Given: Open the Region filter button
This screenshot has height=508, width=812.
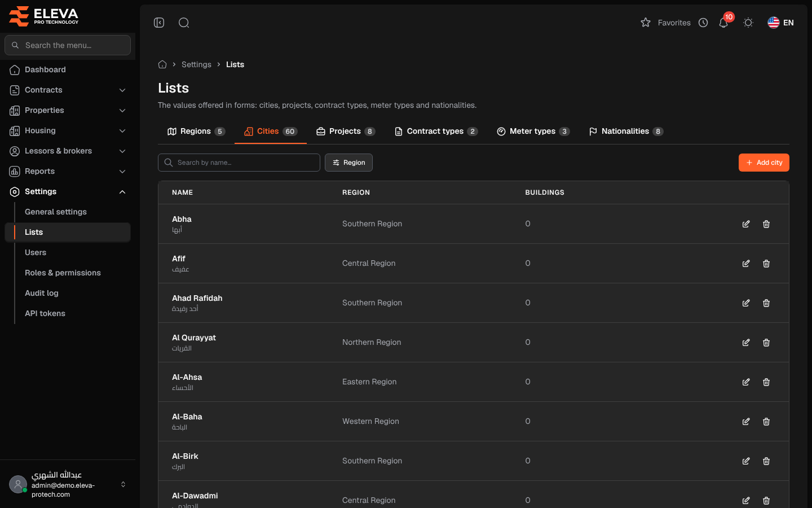Looking at the screenshot, I should pos(348,163).
